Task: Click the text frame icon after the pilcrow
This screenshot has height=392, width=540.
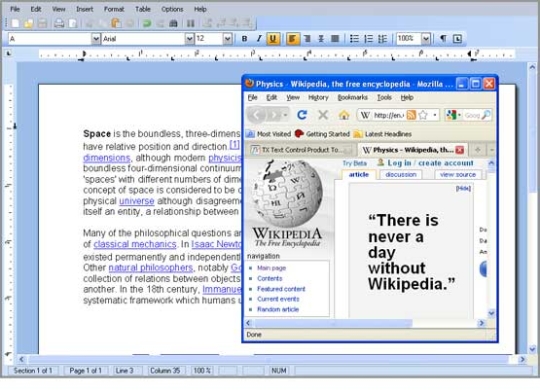Action: [x=457, y=39]
